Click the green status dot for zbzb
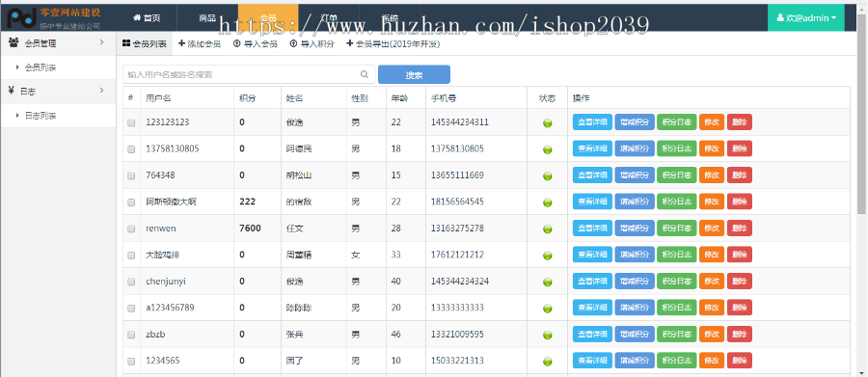 [548, 335]
